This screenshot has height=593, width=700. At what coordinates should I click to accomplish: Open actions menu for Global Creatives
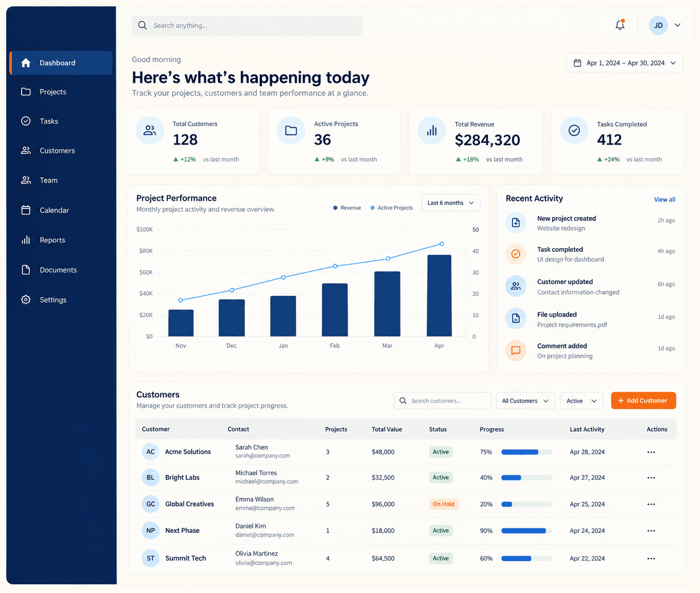(651, 505)
